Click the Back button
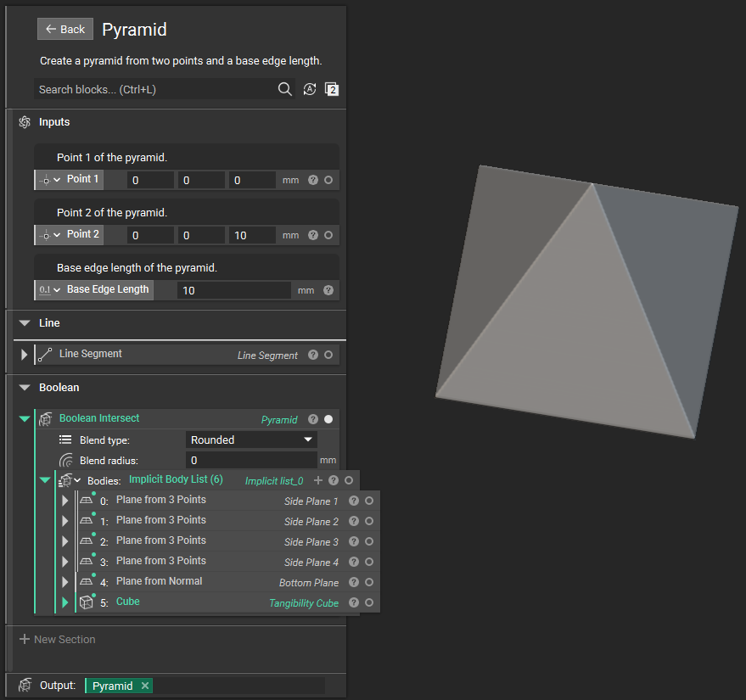The image size is (746, 700). [65, 29]
